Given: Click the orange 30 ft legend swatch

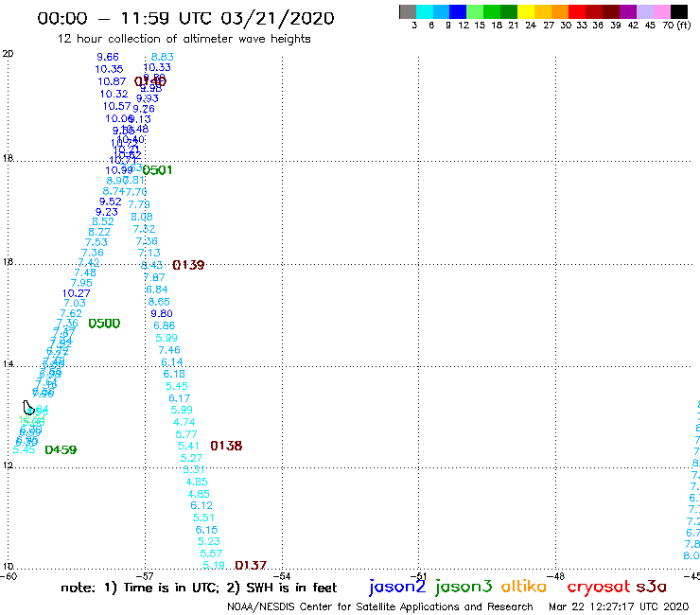Looking at the screenshot, I should click(x=559, y=12).
